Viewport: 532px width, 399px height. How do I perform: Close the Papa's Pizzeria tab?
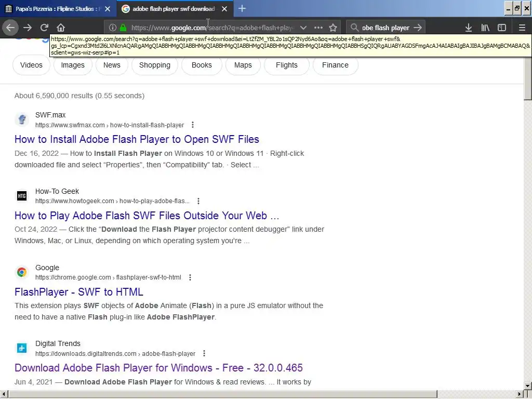[x=108, y=9]
